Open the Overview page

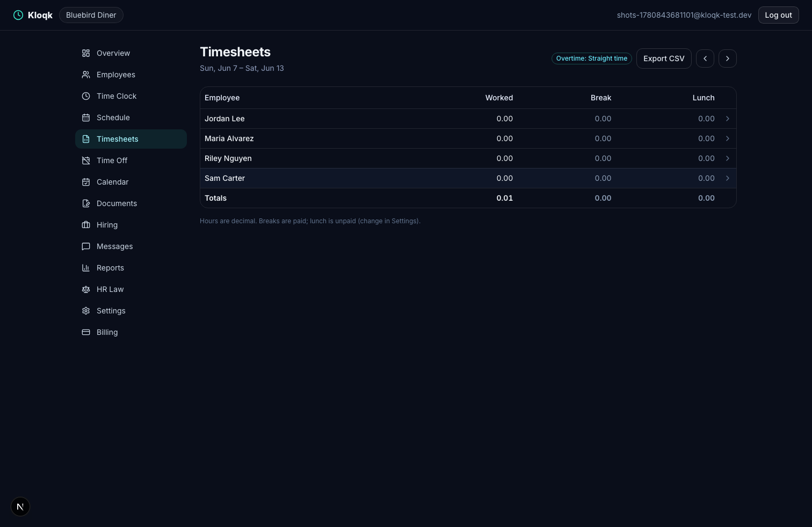(x=131, y=53)
